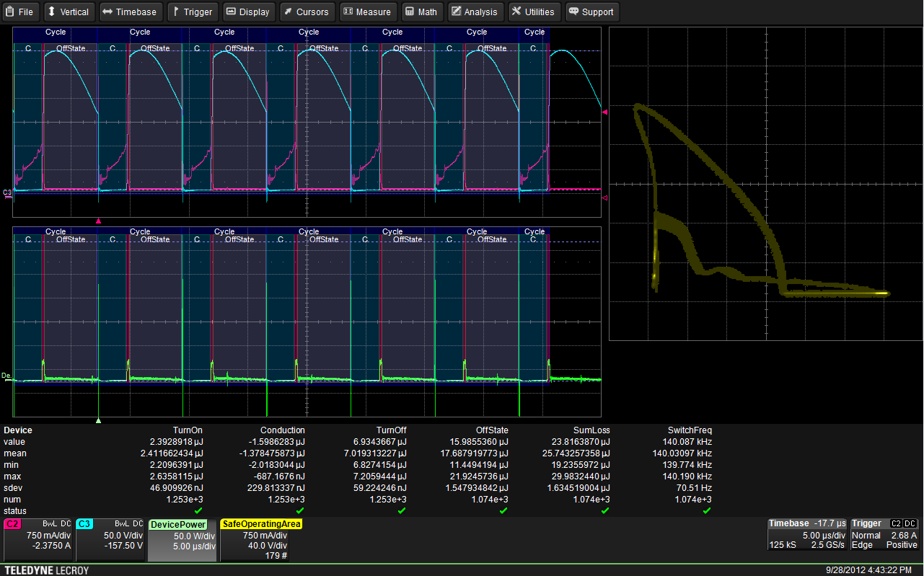The width and height of the screenshot is (924, 576).
Task: Click the SumLoss status checkmark
Action: pyautogui.click(x=605, y=510)
